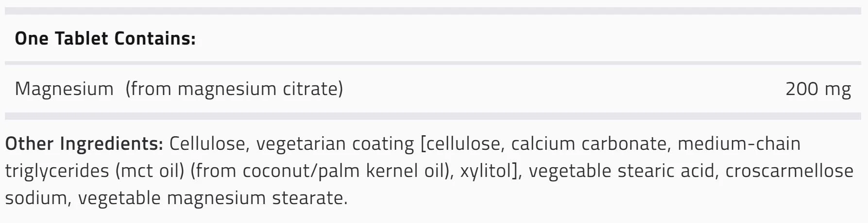The width and height of the screenshot is (868, 223).
Task: Click the word 'Magnesium' in the table row
Action: [x=64, y=89]
